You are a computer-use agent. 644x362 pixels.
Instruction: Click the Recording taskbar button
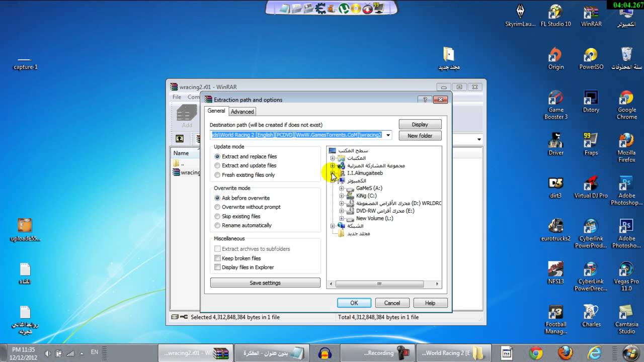(x=377, y=353)
